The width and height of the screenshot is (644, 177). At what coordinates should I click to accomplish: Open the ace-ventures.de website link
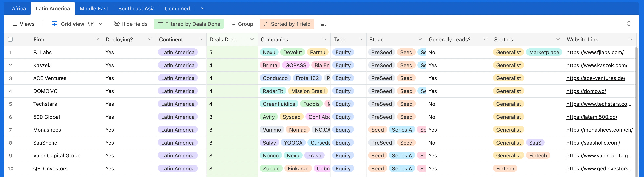click(x=596, y=78)
